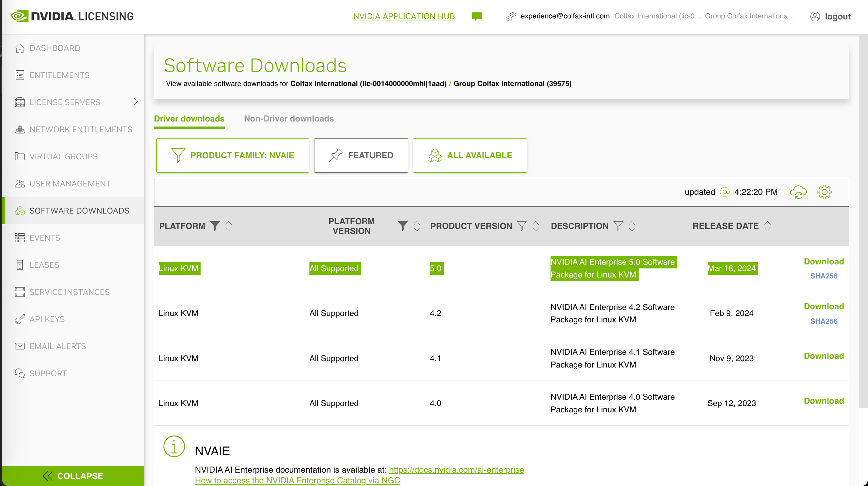Open Service Instances in the sidebar
Screen dimensions: 868x486
click(69, 292)
